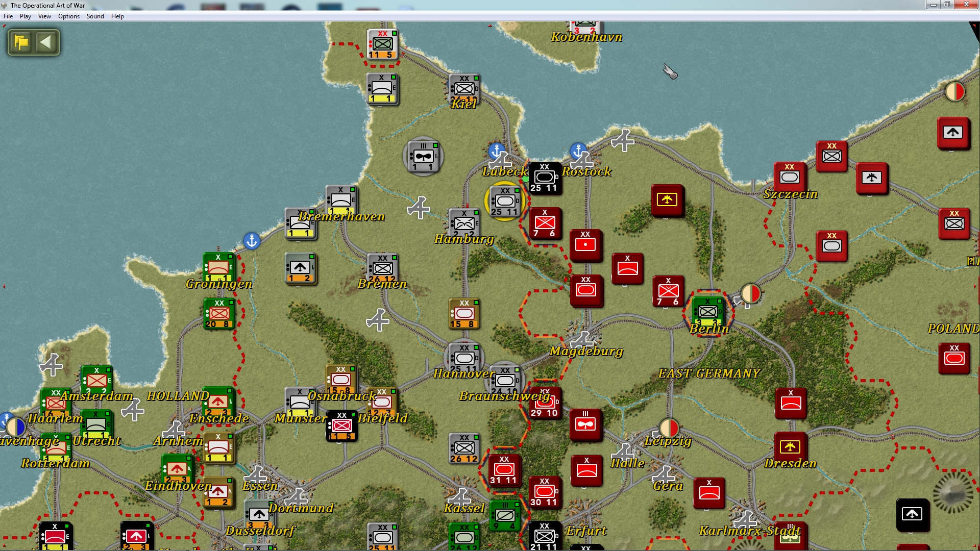
Task: Click the Hamburg city label
Action: (464, 239)
